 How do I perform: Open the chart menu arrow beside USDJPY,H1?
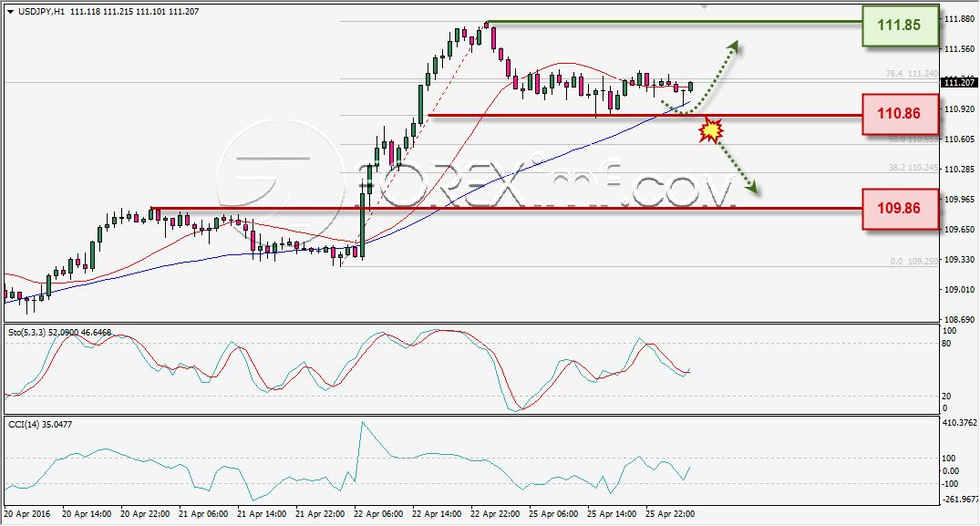point(11,11)
